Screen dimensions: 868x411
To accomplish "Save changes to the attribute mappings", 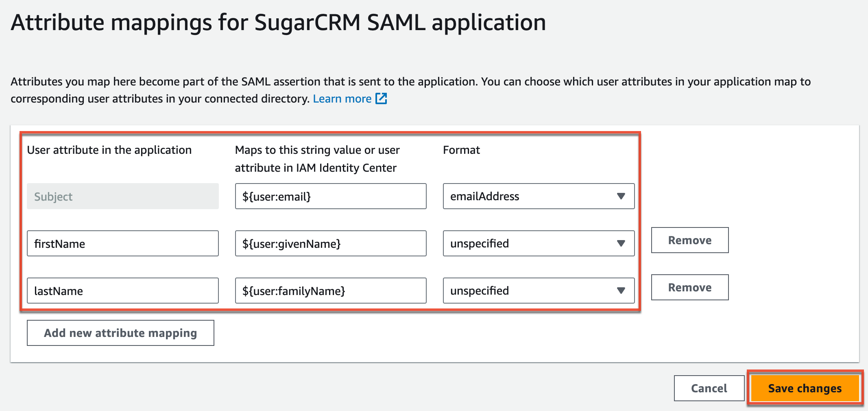I will (804, 388).
